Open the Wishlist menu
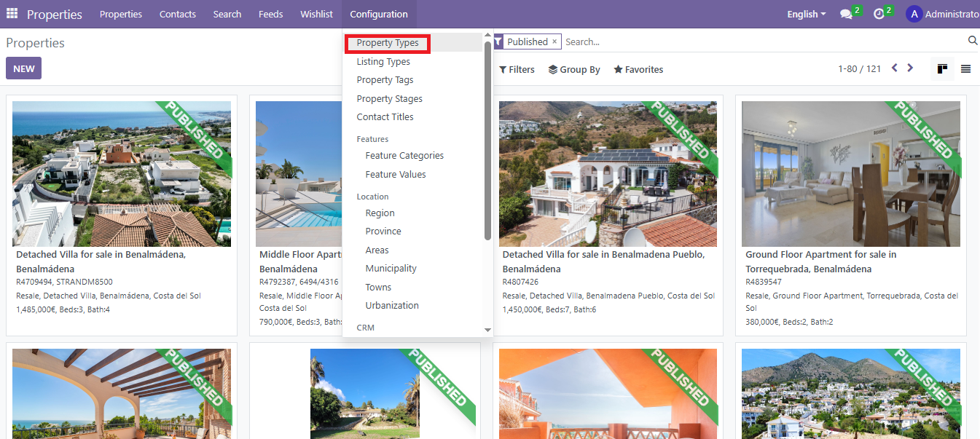This screenshot has width=980, height=439. 316,14
